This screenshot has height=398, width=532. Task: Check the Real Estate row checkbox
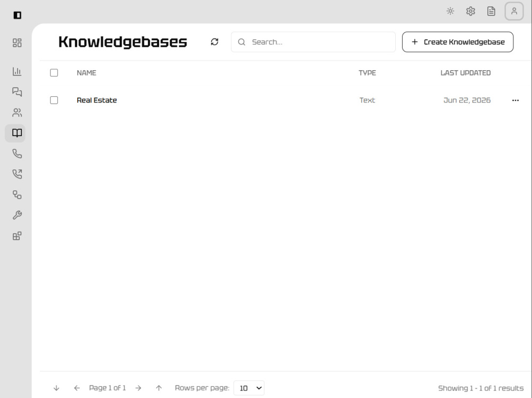(x=54, y=100)
